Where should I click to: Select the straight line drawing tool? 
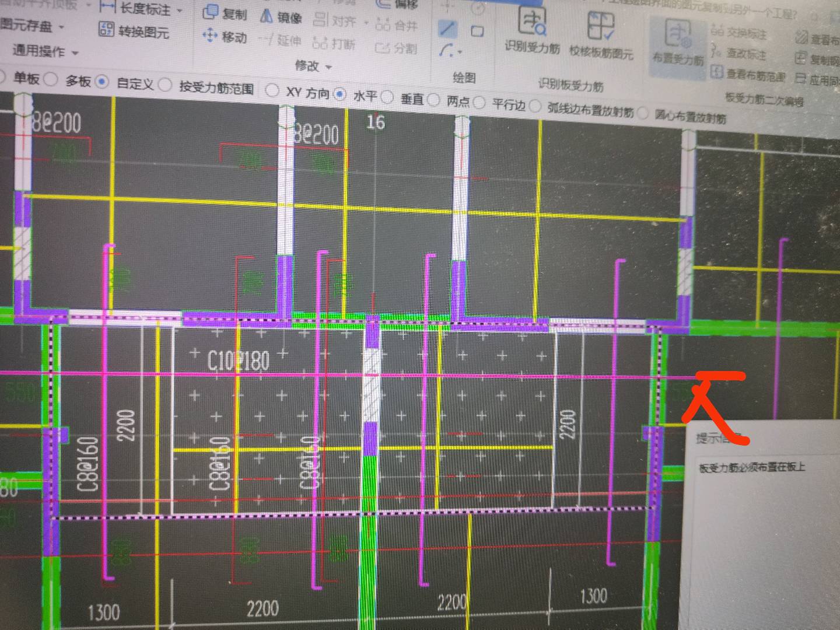(x=447, y=28)
